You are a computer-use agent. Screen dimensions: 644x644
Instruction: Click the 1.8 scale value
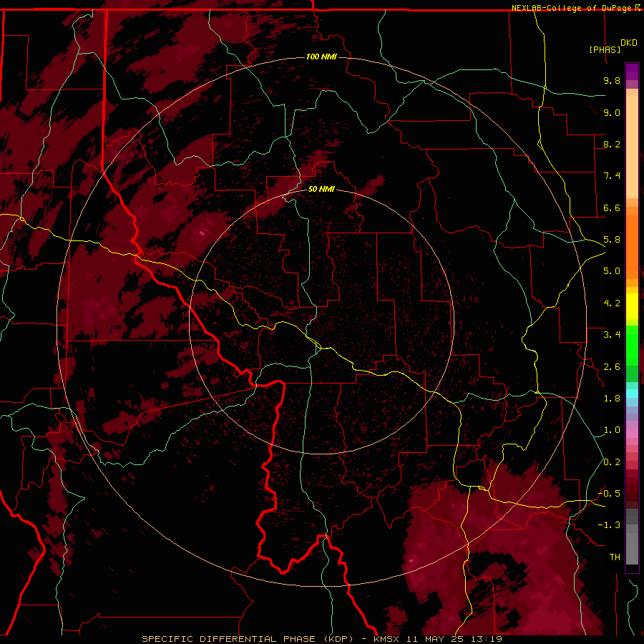tap(612, 399)
